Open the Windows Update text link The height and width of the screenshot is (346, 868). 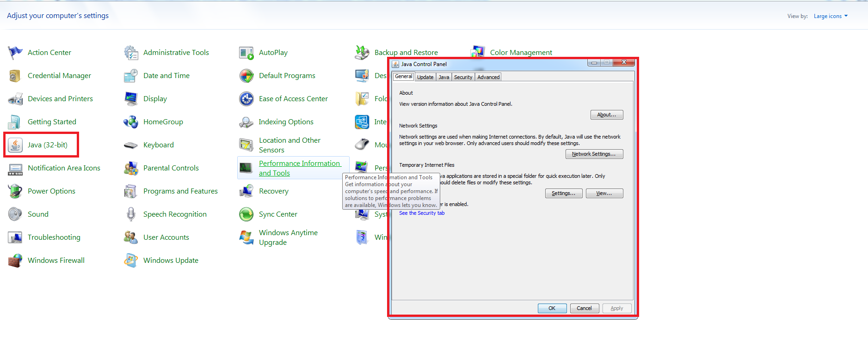pyautogui.click(x=171, y=261)
